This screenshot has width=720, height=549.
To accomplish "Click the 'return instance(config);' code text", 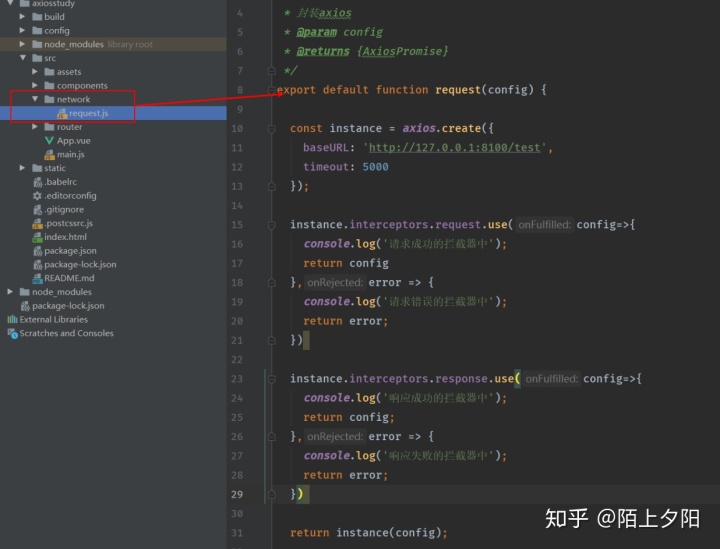I will [369, 532].
